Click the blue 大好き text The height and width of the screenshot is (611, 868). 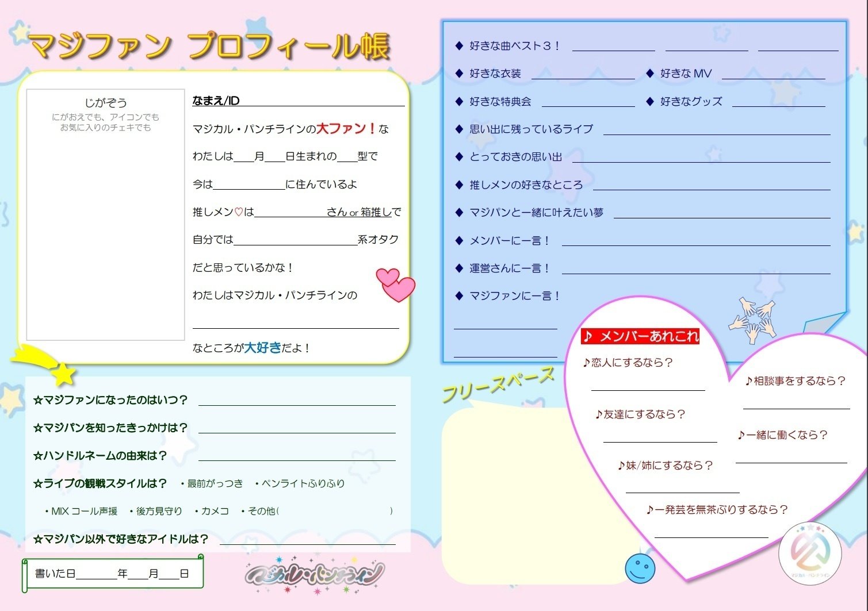click(263, 347)
